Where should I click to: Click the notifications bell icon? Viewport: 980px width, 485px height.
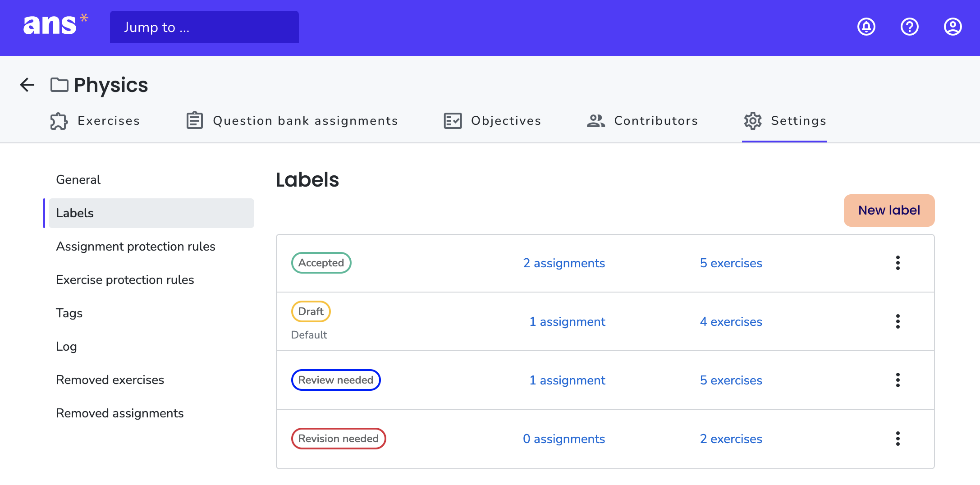(866, 27)
